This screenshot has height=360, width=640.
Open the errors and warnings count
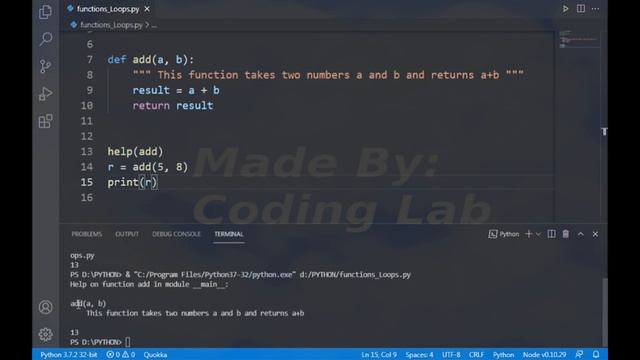click(x=120, y=355)
